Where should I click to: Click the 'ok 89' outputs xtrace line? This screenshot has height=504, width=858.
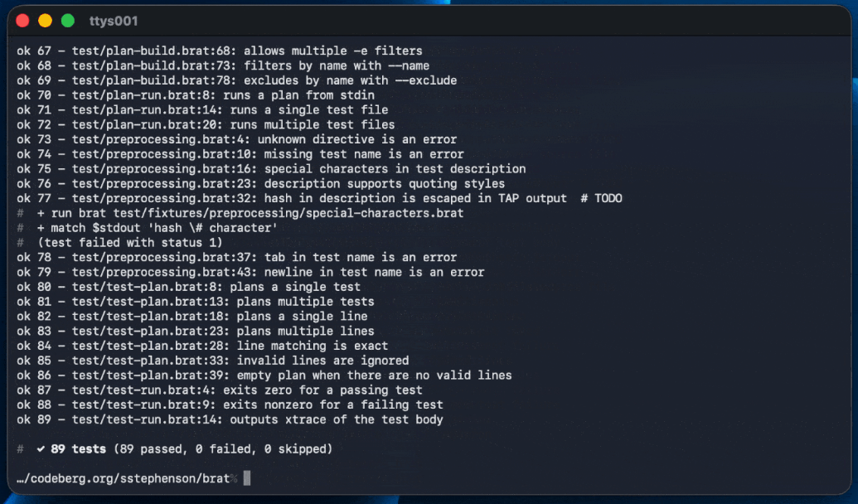[230, 419]
